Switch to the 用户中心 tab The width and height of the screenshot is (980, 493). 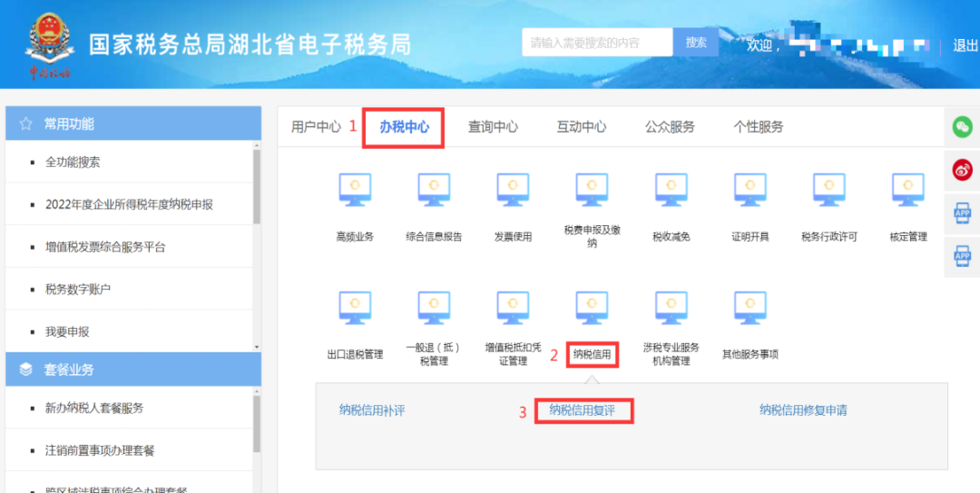coord(317,127)
